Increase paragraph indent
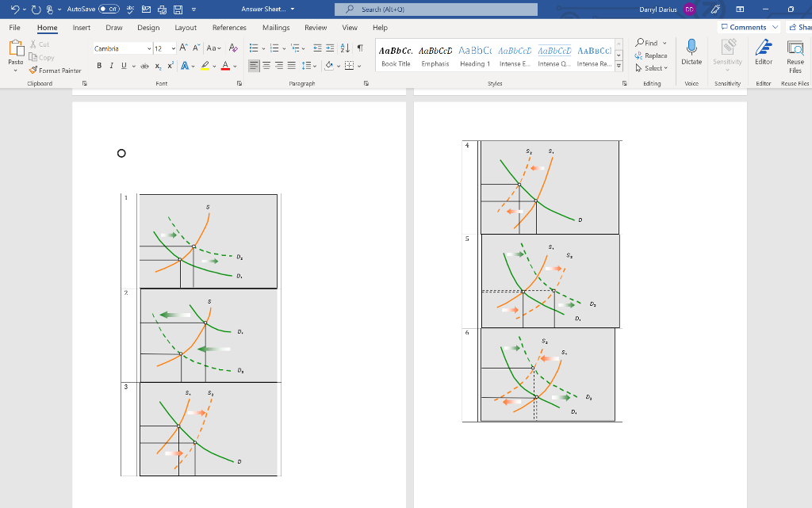This screenshot has height=508, width=812. click(330, 48)
